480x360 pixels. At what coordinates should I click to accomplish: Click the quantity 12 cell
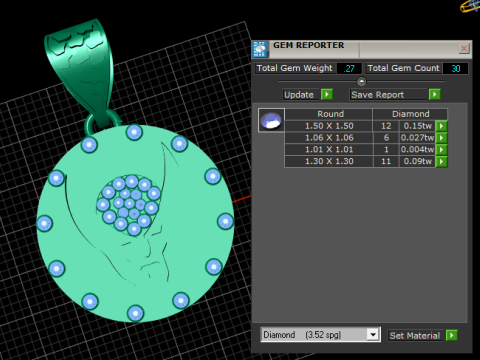click(386, 126)
